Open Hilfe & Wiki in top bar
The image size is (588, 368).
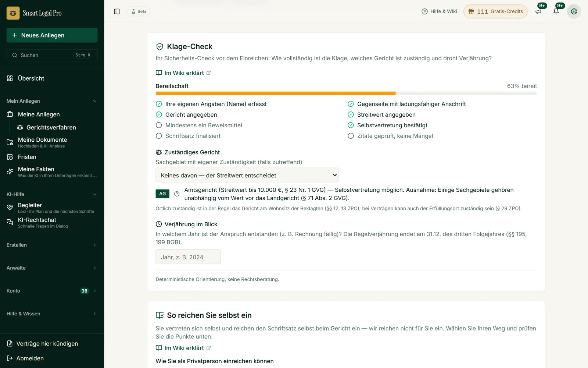click(x=439, y=11)
